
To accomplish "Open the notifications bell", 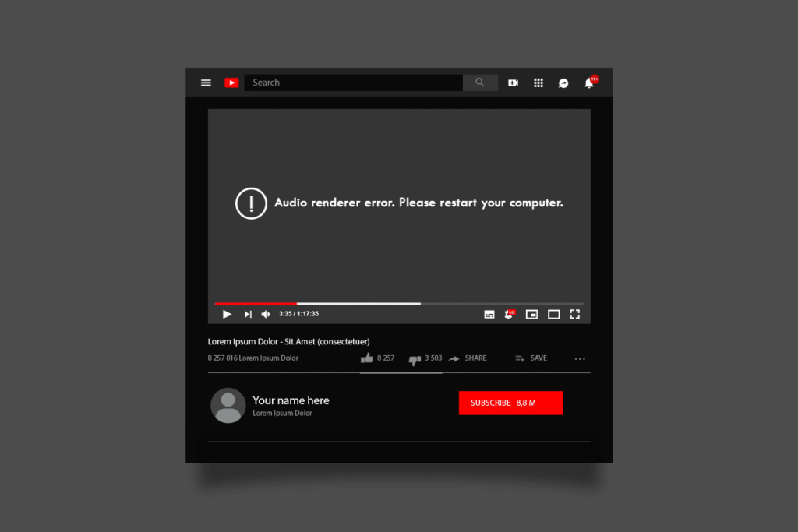I will [x=591, y=83].
